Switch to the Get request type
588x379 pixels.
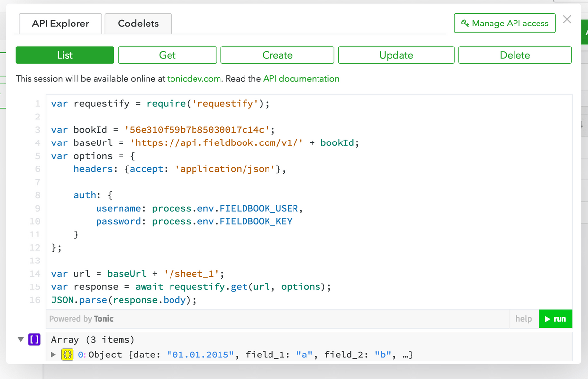pyautogui.click(x=167, y=55)
